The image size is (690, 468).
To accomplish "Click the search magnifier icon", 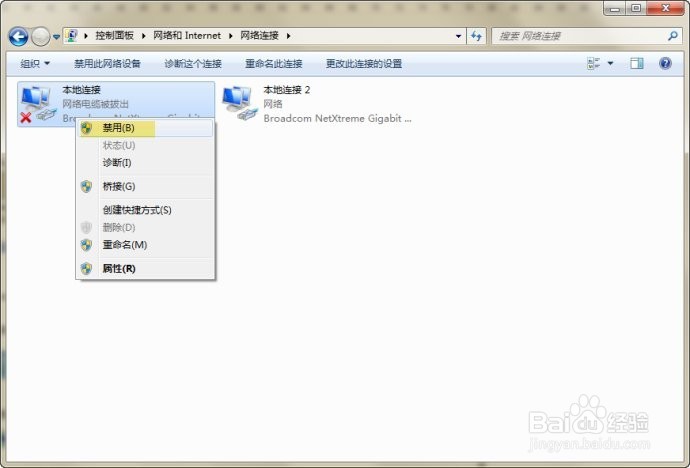I will (x=672, y=36).
